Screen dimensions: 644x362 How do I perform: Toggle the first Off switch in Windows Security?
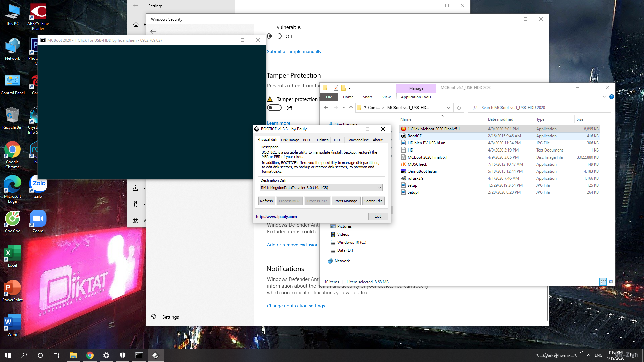click(274, 36)
